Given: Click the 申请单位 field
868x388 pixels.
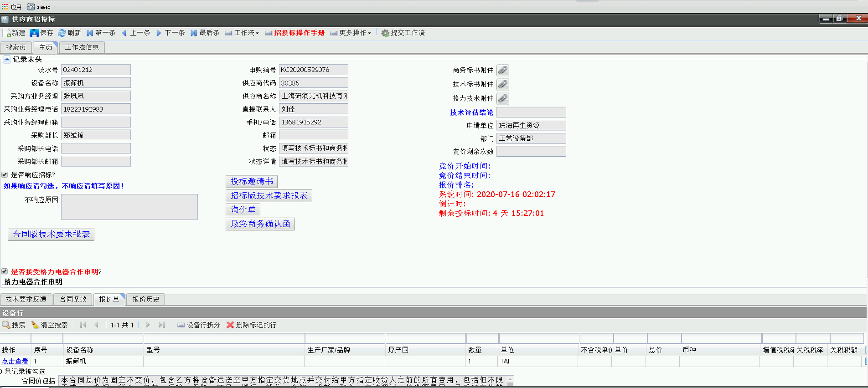Looking at the screenshot, I should tap(531, 125).
